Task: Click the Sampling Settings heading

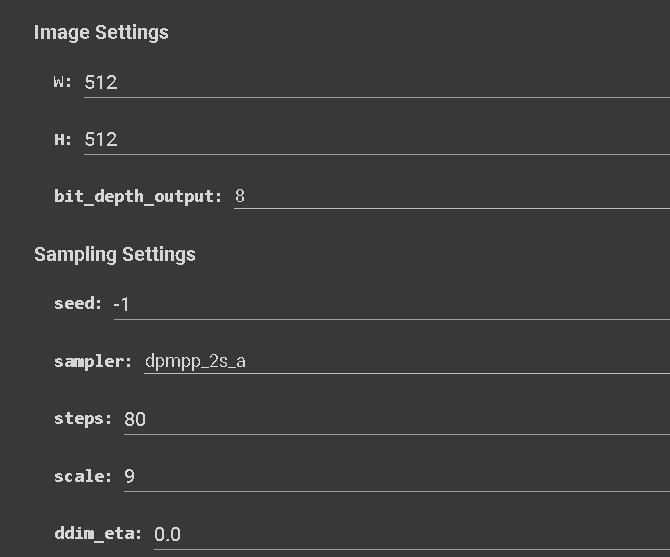Action: coord(115,255)
